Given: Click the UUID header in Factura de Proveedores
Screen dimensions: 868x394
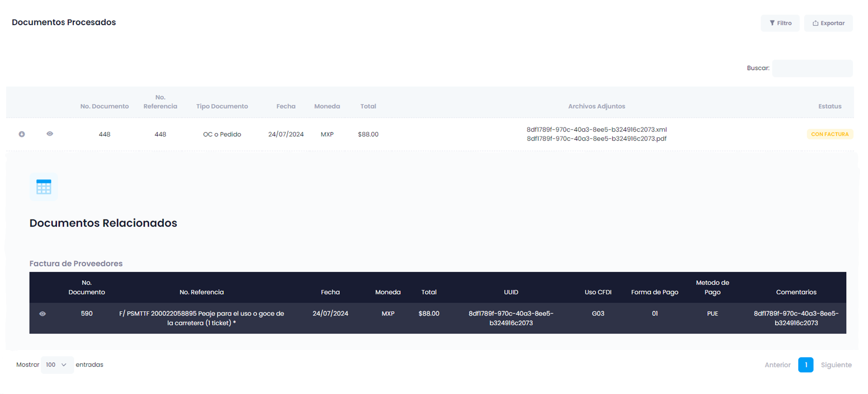Looking at the screenshot, I should 511,292.
